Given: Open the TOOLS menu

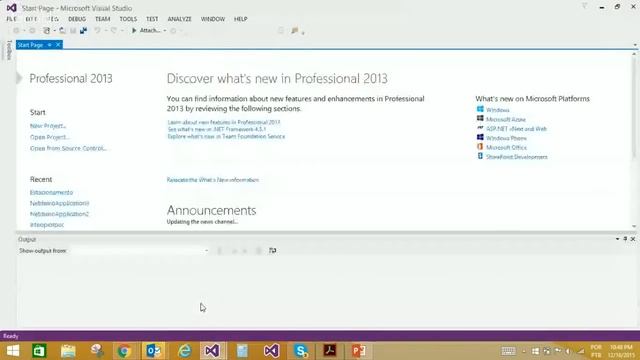Looking at the screenshot, I should [x=128, y=19].
